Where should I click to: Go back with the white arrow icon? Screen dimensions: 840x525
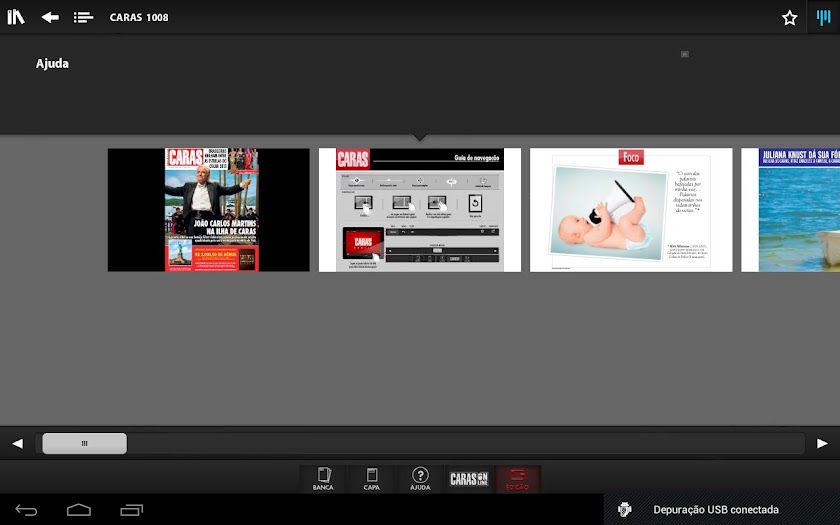tap(50, 17)
